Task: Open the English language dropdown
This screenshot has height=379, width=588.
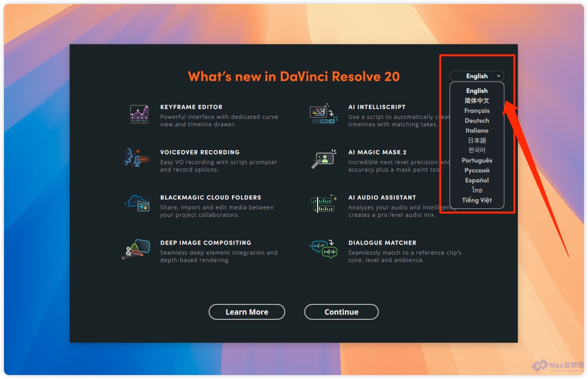Action: coord(476,76)
